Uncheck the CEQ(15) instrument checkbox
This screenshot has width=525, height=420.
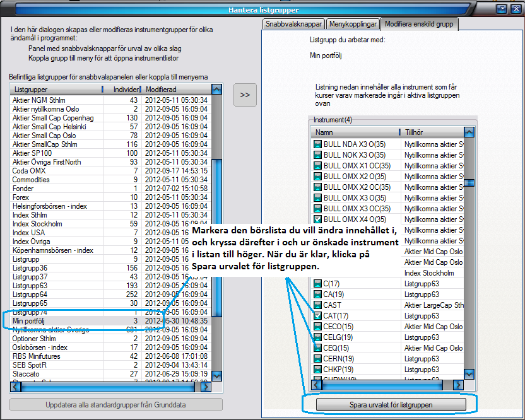click(318, 348)
